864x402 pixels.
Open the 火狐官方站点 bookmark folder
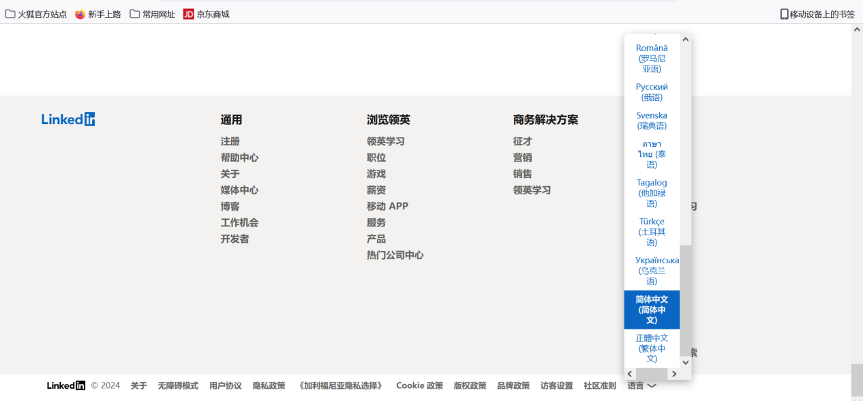tap(36, 14)
